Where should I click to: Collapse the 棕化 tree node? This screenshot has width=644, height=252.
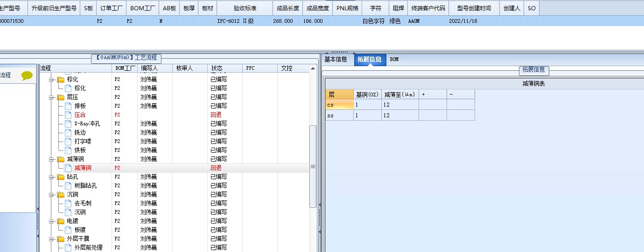point(52,80)
